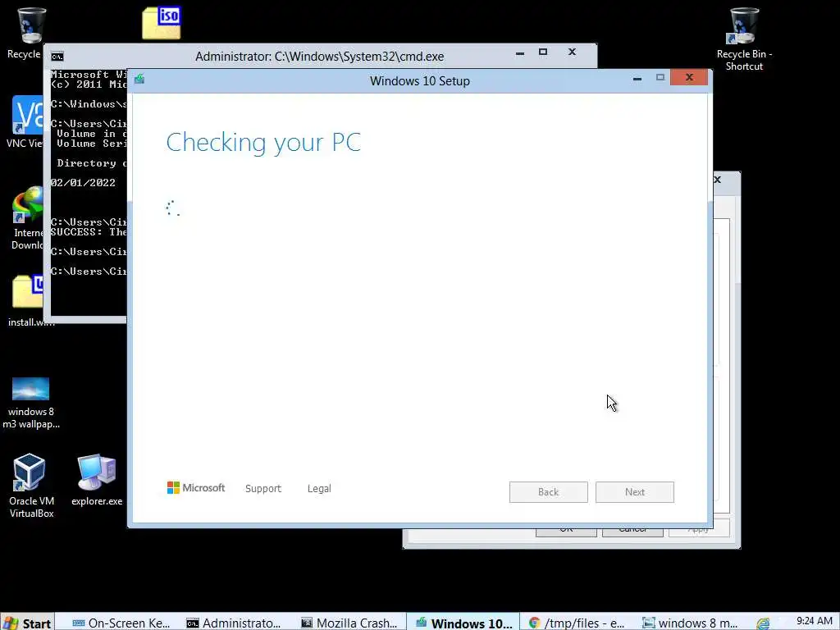The width and height of the screenshot is (840, 630).
Task: Click the Back button in setup
Action: [x=549, y=492]
